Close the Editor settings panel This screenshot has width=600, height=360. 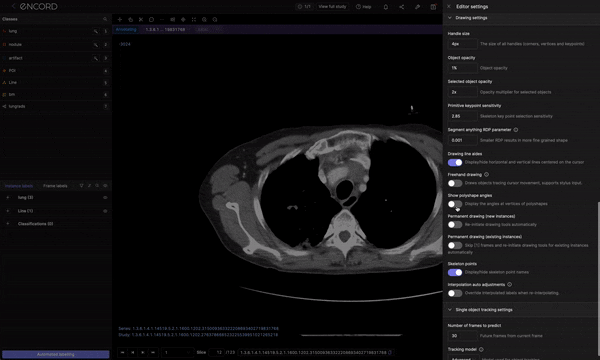click(x=449, y=7)
